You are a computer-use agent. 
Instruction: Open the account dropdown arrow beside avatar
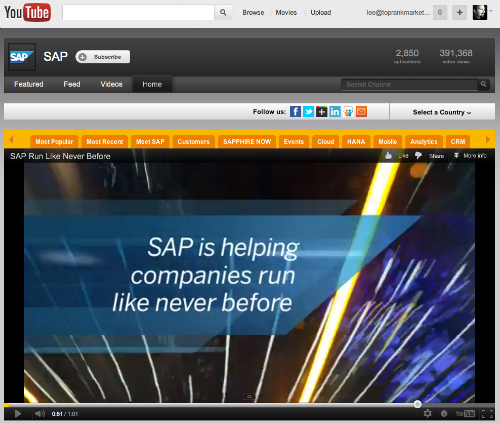[491, 11]
